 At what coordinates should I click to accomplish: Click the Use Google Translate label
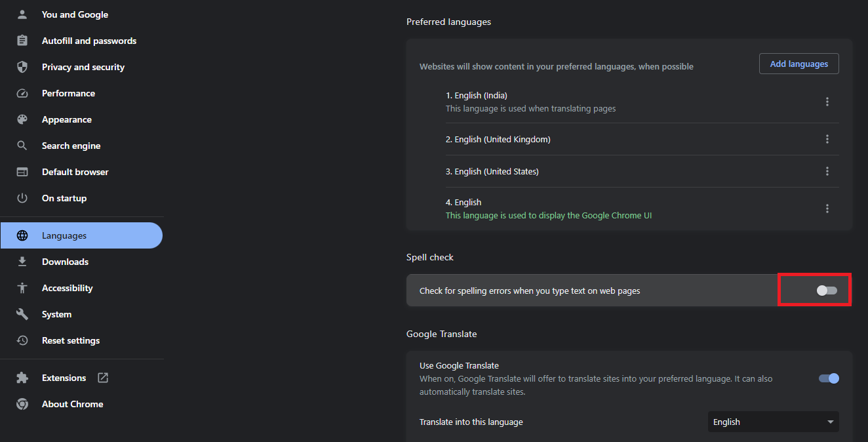459,365
